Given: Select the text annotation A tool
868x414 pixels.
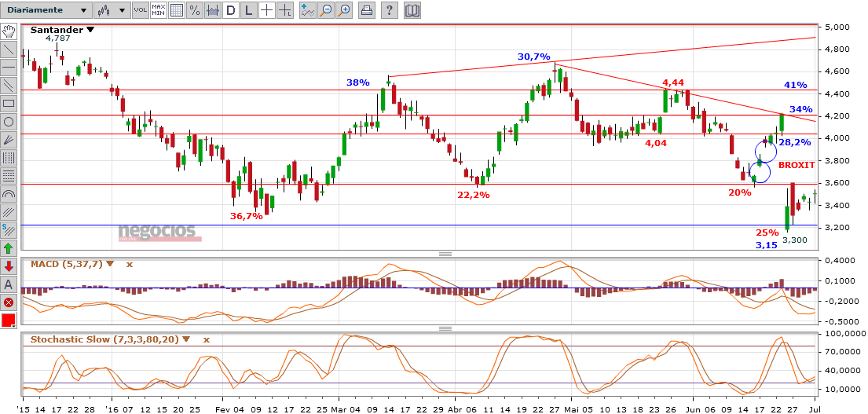Looking at the screenshot, I should [x=9, y=284].
